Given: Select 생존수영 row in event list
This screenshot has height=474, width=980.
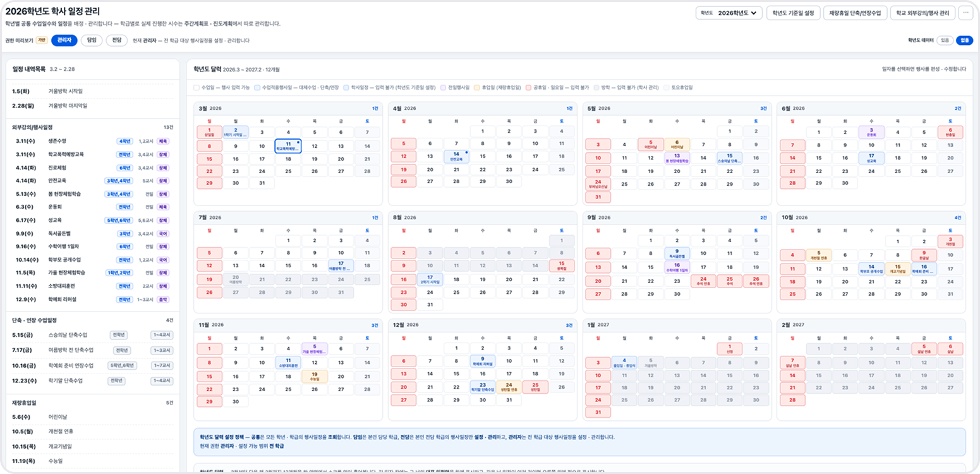Looking at the screenshot, I should (94, 141).
